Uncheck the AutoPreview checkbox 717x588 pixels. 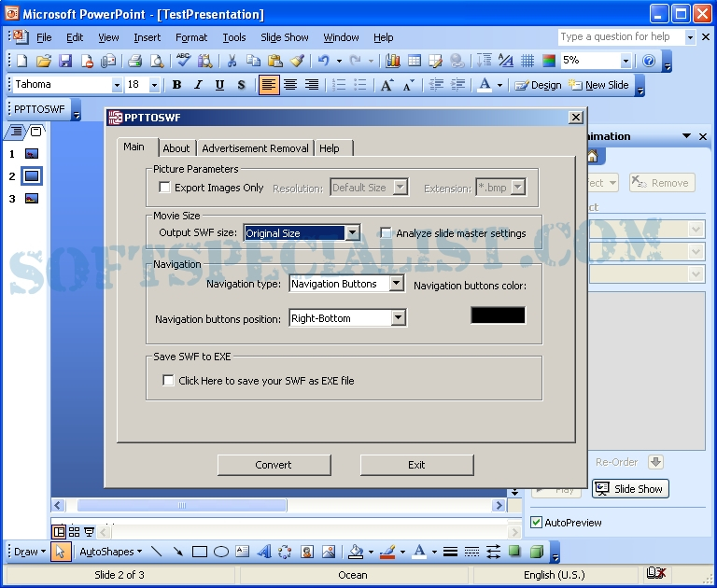pyautogui.click(x=536, y=522)
